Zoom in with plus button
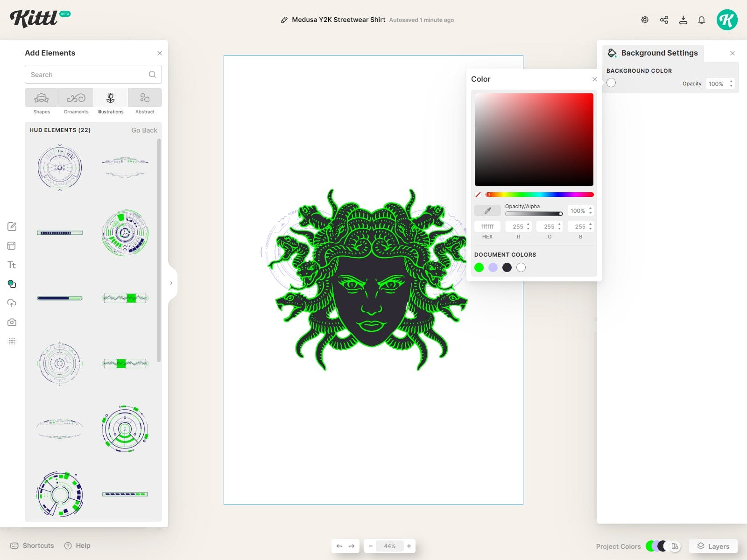This screenshot has width=747, height=560. (409, 546)
